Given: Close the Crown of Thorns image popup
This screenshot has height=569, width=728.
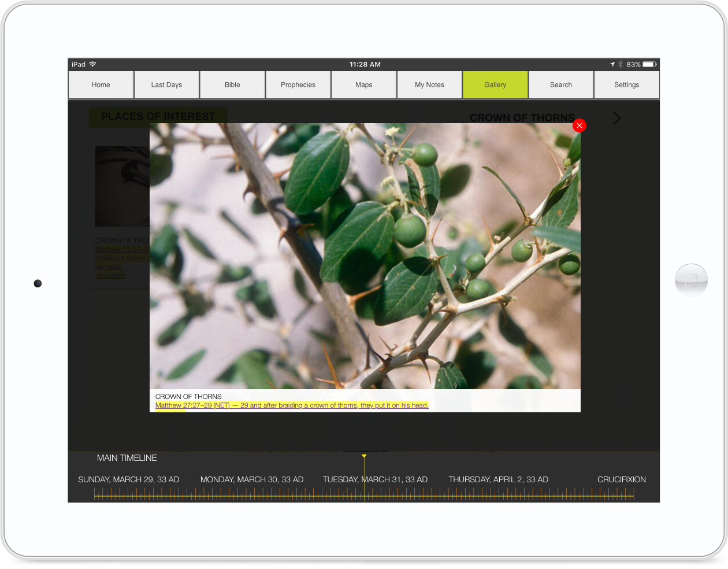Looking at the screenshot, I should point(580,125).
